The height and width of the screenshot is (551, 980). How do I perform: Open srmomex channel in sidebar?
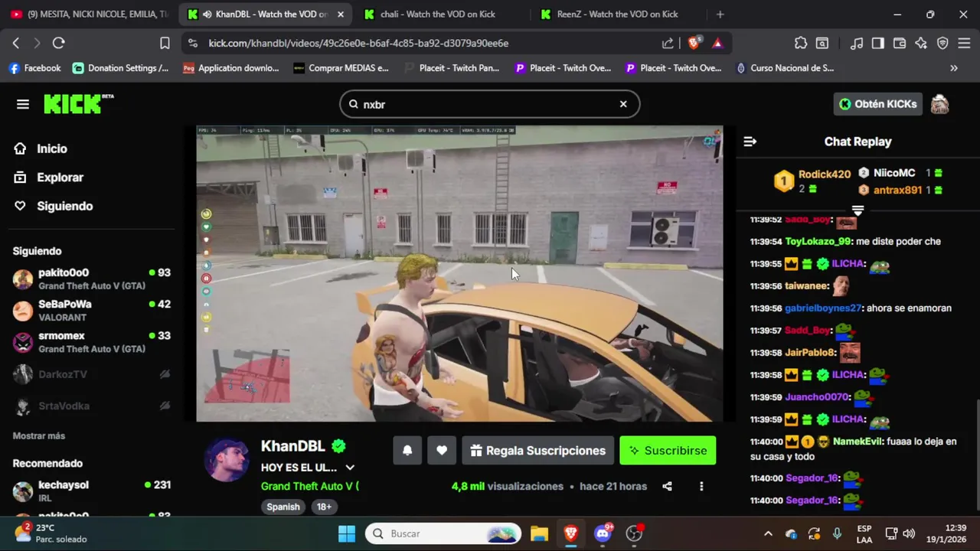click(x=91, y=342)
